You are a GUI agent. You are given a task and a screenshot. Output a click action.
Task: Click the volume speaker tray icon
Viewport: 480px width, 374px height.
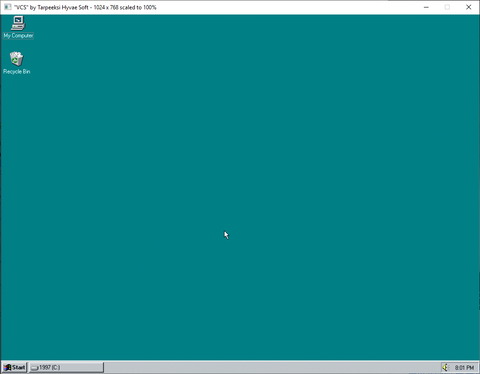[x=446, y=367]
